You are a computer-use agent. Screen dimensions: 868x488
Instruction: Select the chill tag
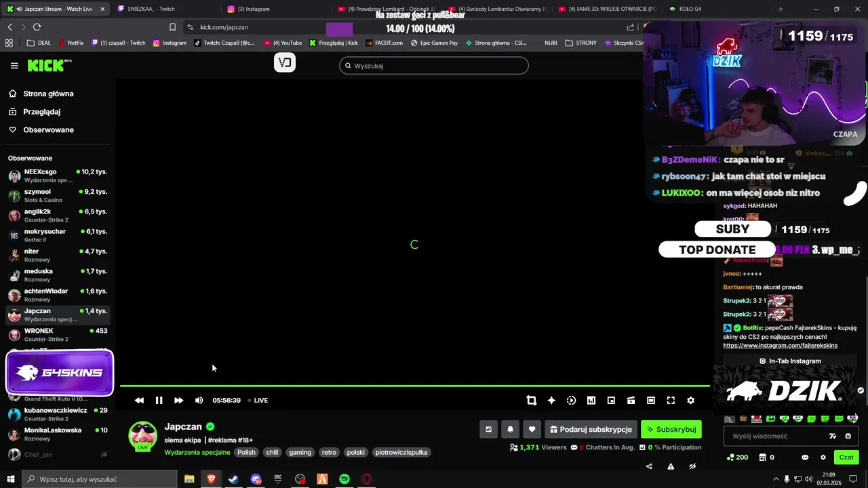272,452
